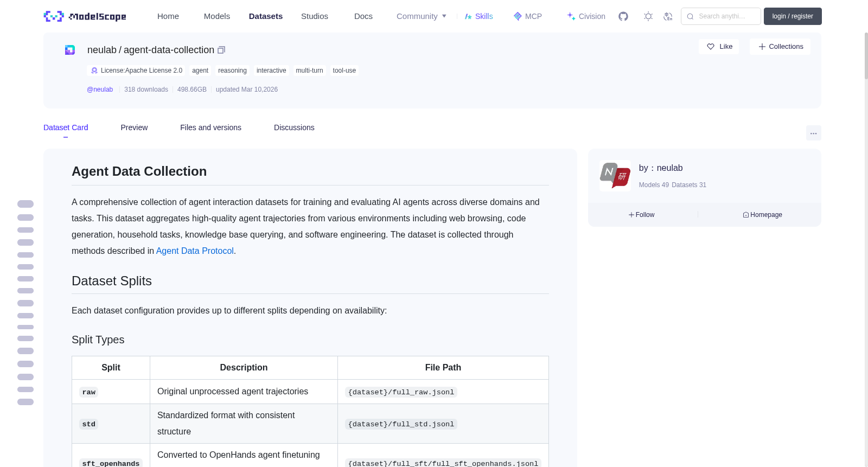Click the 'Agent Data Collection' heading
This screenshot has width=868, height=467.
click(139, 171)
